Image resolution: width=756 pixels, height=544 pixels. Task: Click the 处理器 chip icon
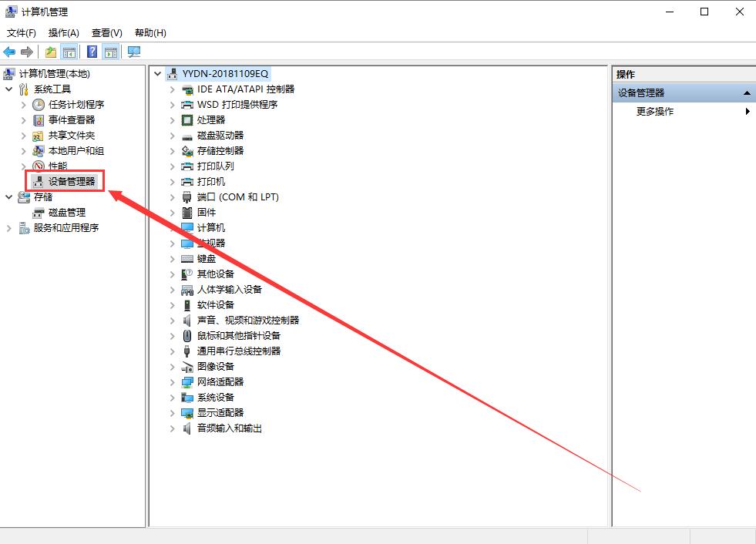tap(186, 119)
